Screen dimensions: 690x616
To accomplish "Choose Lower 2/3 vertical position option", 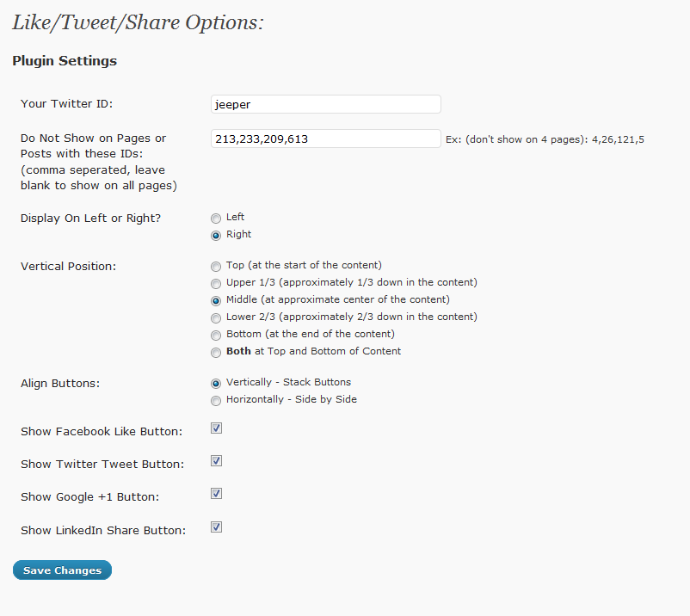I will pos(216,317).
